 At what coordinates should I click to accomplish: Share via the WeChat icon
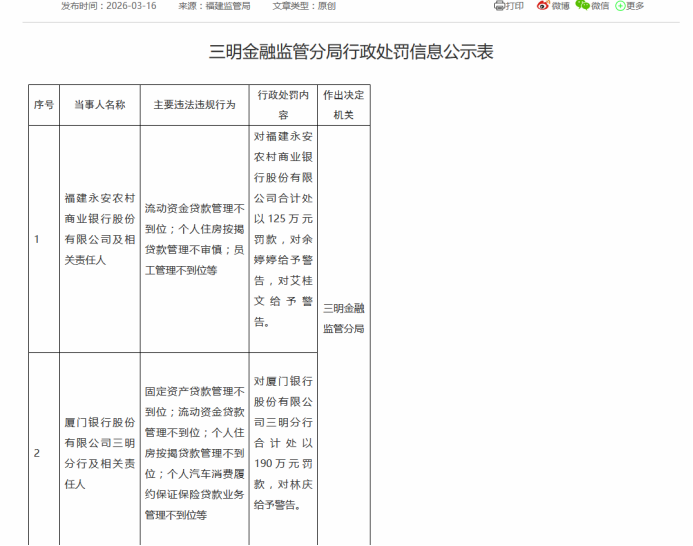click(583, 5)
